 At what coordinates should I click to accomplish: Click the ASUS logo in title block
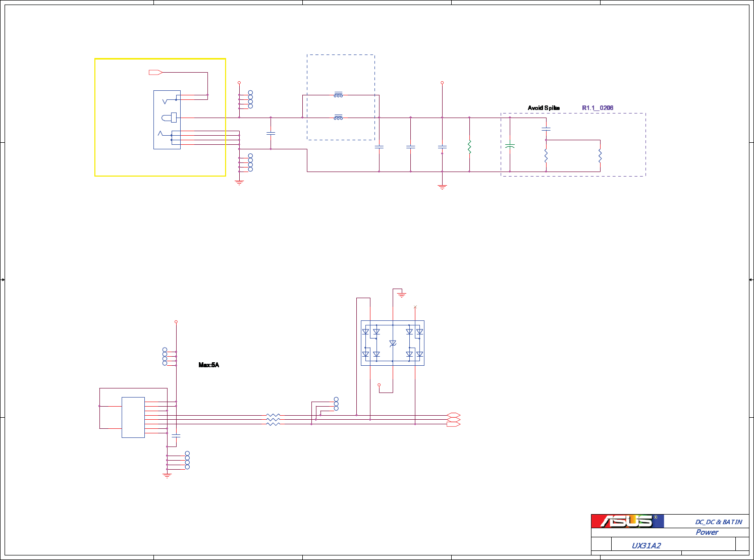[x=627, y=521]
